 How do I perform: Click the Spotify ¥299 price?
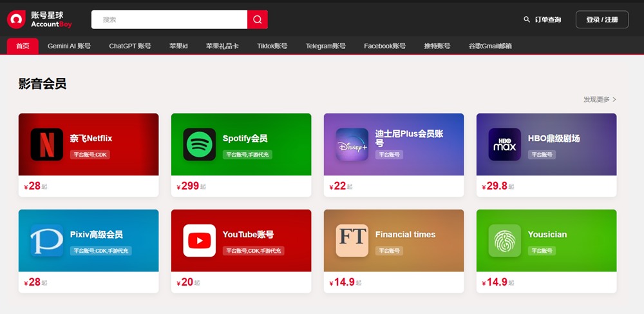click(x=188, y=186)
